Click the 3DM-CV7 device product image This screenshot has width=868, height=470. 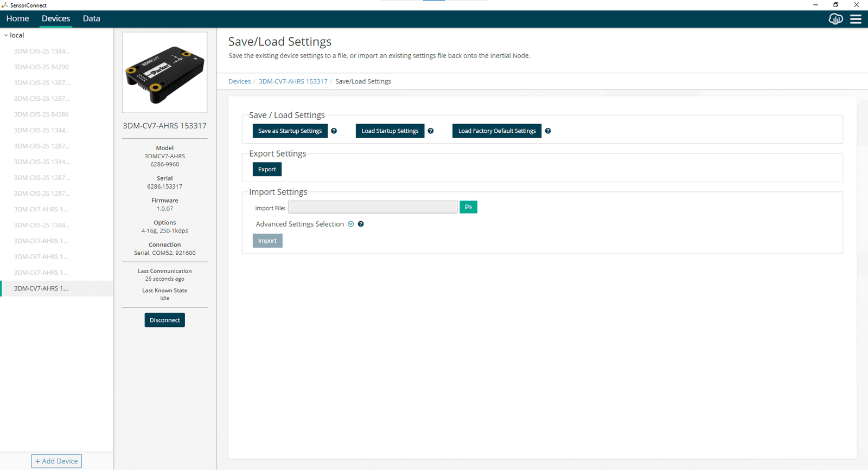coord(165,72)
